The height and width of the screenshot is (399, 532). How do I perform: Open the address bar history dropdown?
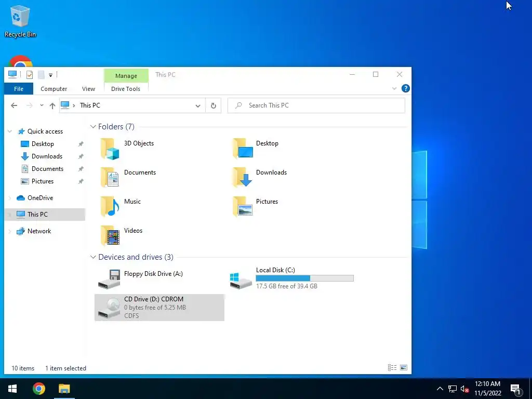198,106
